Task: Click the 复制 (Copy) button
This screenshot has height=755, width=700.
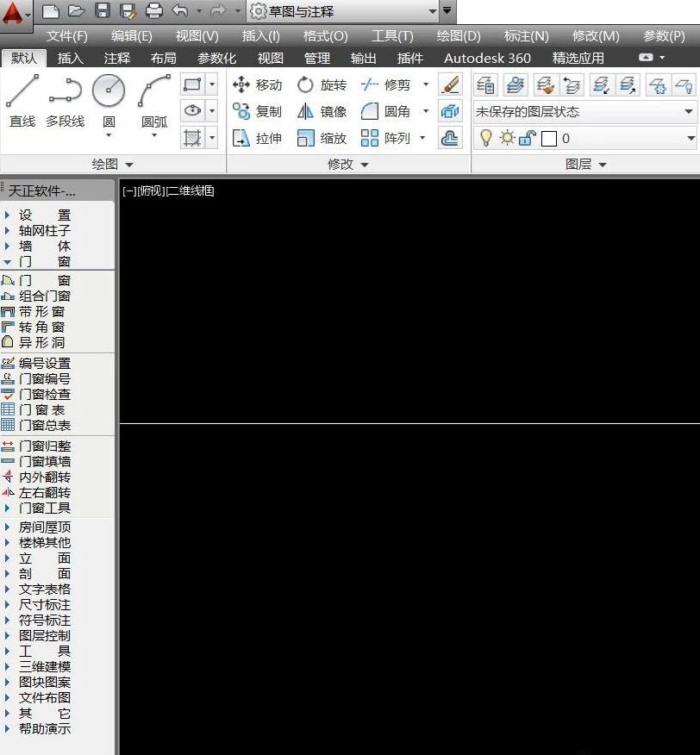Action: tap(263, 111)
